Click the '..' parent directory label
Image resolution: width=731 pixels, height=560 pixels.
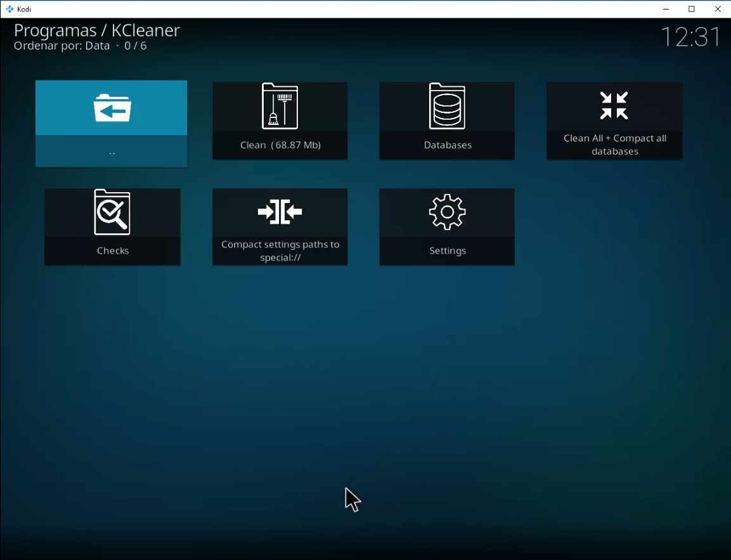[x=112, y=152]
